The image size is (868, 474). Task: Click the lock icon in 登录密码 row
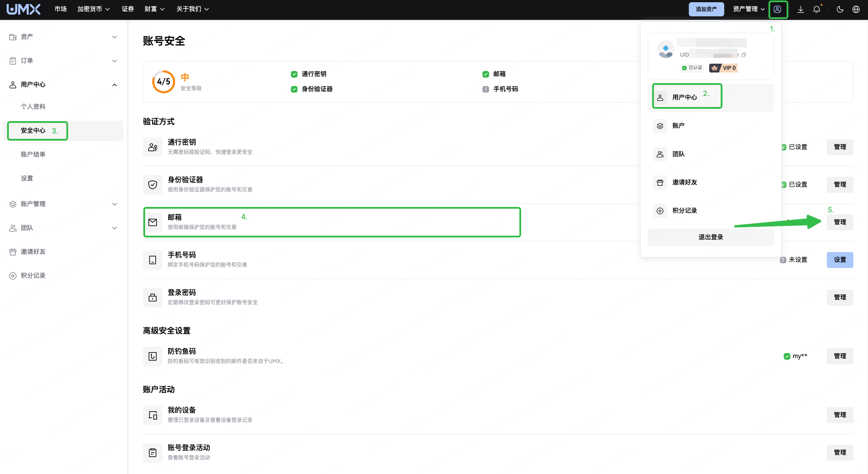(153, 298)
